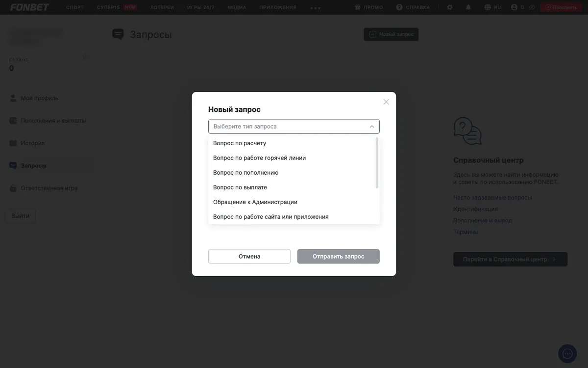The height and width of the screenshot is (368, 588).
Task: Close the Новый запрос dialog with X
Action: [x=386, y=102]
